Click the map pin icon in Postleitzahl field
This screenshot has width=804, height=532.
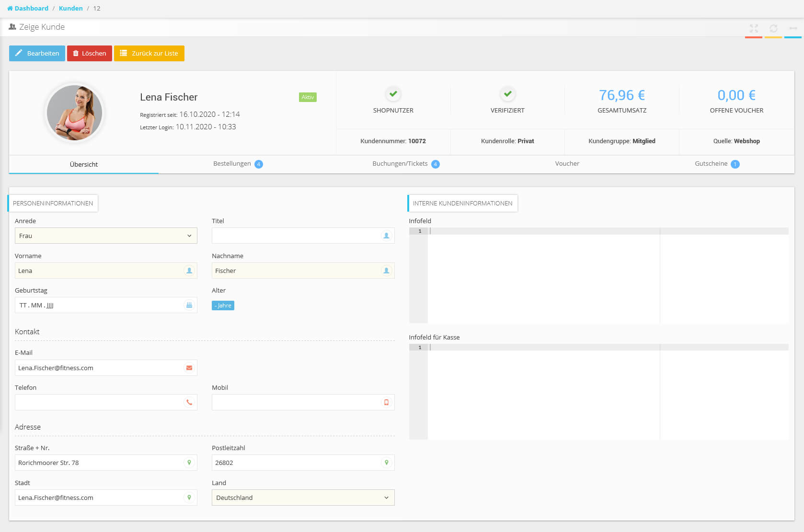tap(386, 463)
